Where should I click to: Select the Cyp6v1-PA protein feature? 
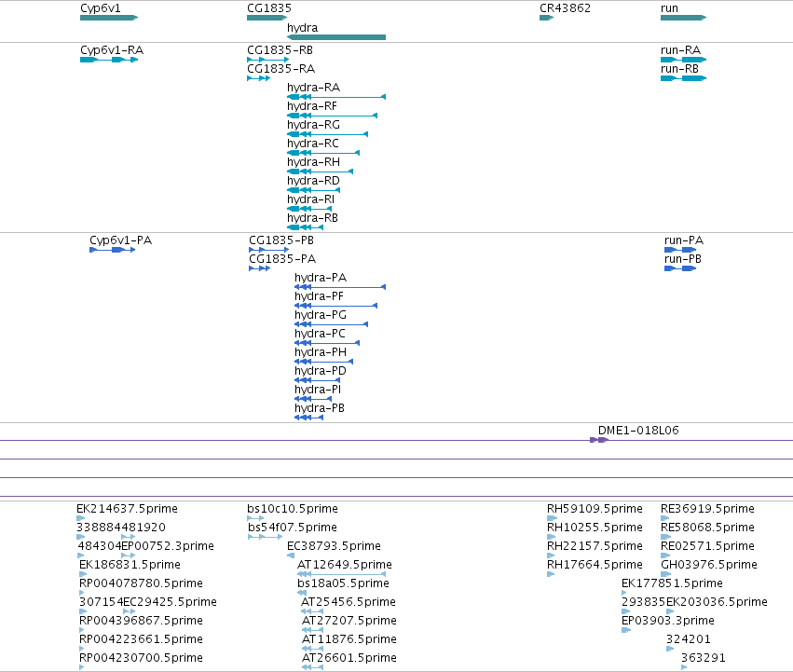112,250
